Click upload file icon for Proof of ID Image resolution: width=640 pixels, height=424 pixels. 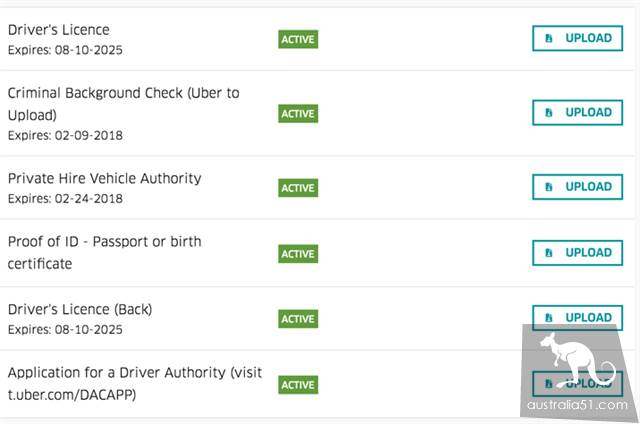click(548, 253)
